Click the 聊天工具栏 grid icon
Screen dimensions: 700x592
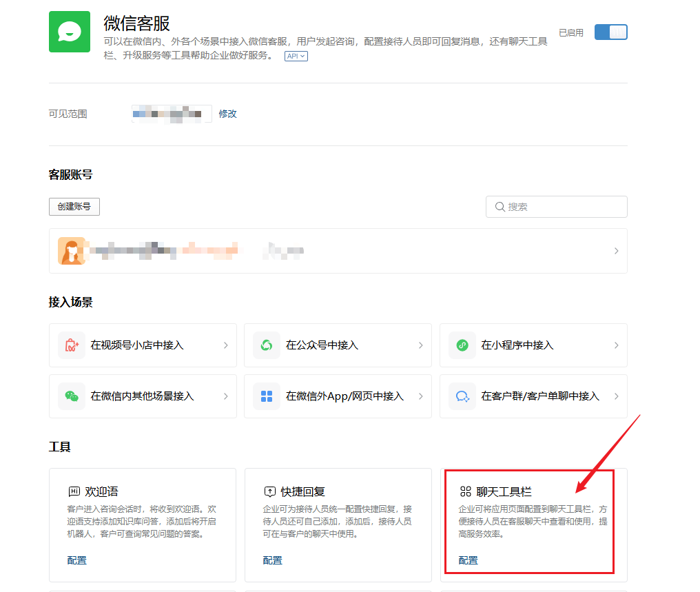coord(465,491)
